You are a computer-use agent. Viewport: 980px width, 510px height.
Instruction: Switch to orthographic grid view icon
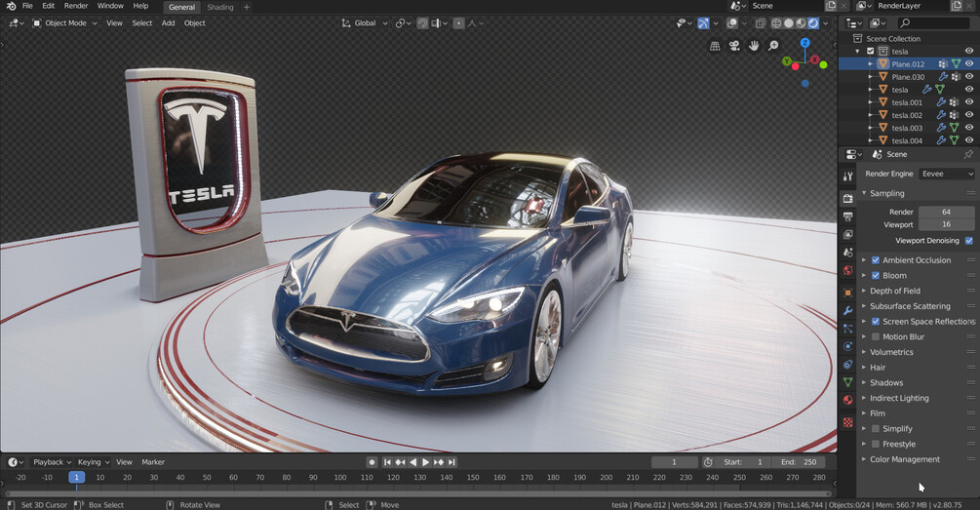coord(715,46)
